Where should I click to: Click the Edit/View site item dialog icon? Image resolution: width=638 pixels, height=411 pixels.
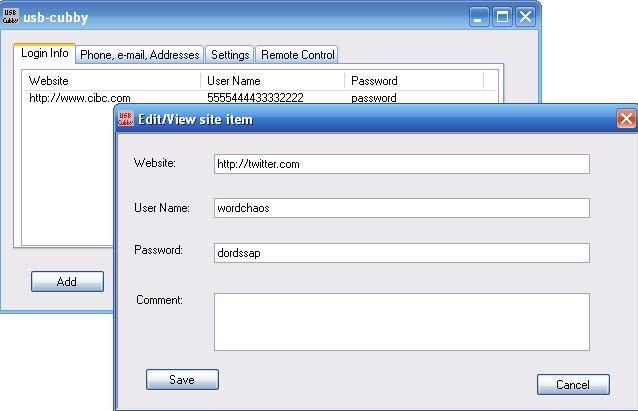126,119
